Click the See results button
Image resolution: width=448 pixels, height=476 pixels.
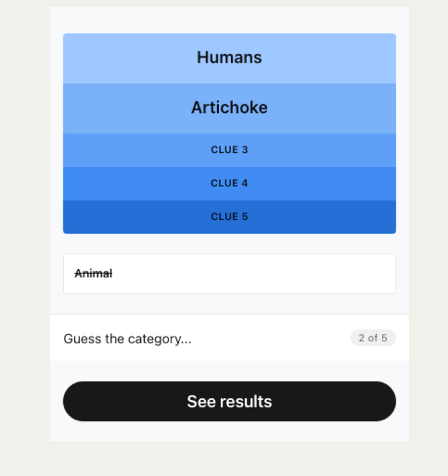(x=230, y=401)
